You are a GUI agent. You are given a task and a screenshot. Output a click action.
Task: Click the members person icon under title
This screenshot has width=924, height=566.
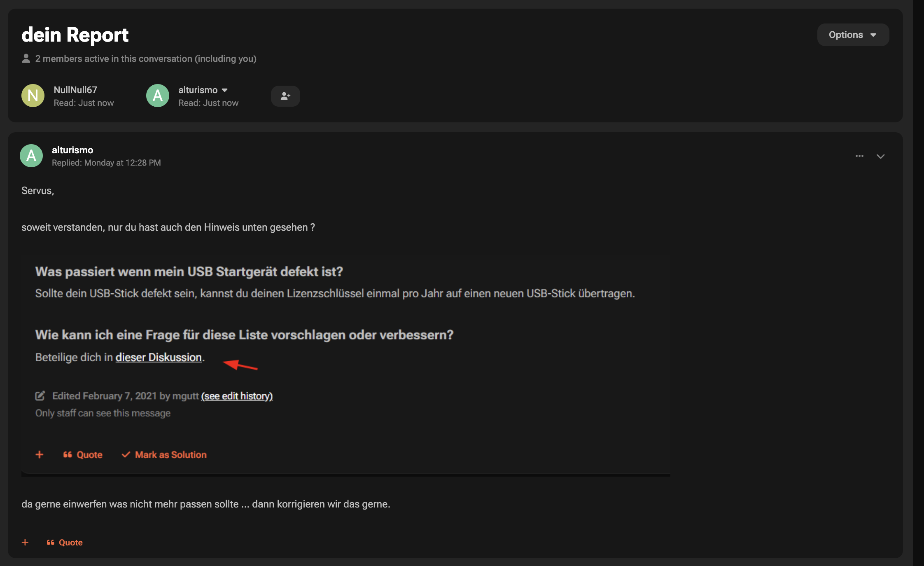[x=26, y=58]
